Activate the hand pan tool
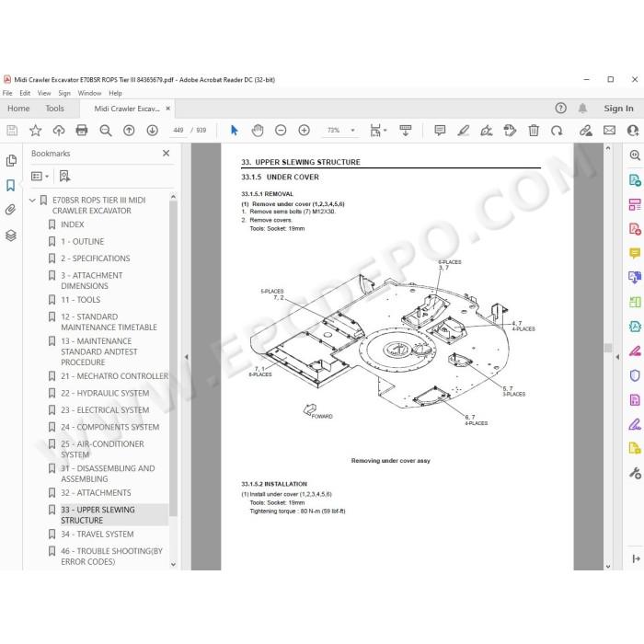This screenshot has height=644, width=644. pyautogui.click(x=258, y=131)
